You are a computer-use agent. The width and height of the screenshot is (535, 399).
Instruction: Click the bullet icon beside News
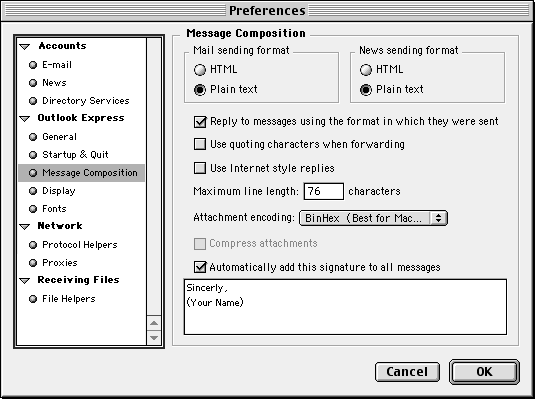click(33, 83)
